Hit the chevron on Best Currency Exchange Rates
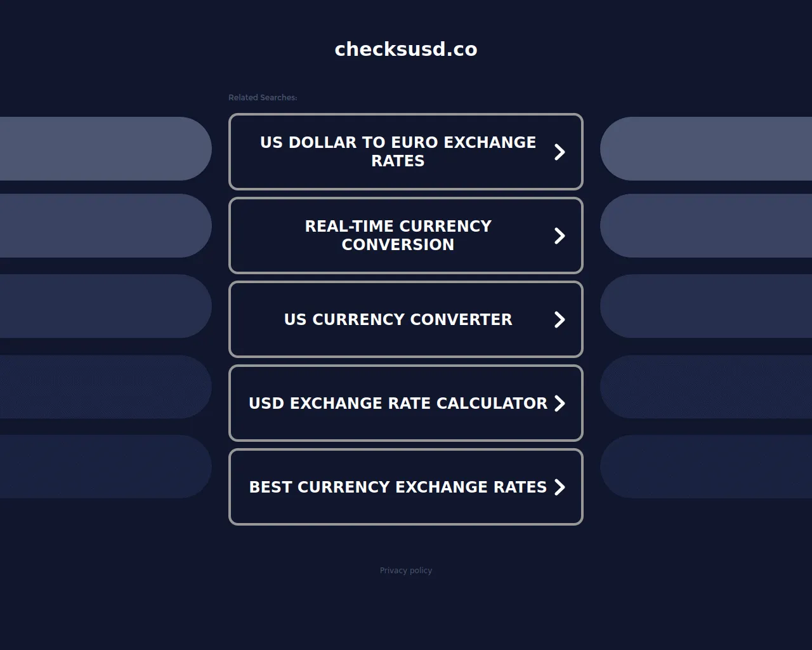 (x=560, y=487)
